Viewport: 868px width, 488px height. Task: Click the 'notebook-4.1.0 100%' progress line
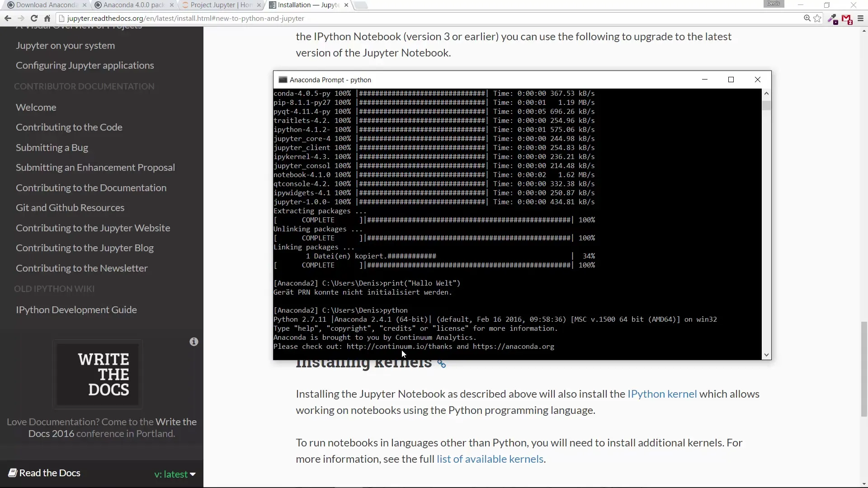click(434, 175)
